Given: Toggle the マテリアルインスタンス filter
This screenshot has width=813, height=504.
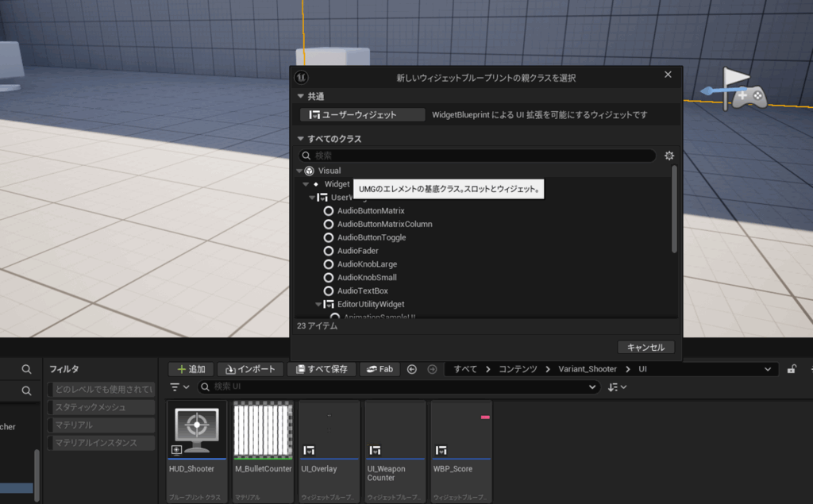Looking at the screenshot, I should pos(99,443).
